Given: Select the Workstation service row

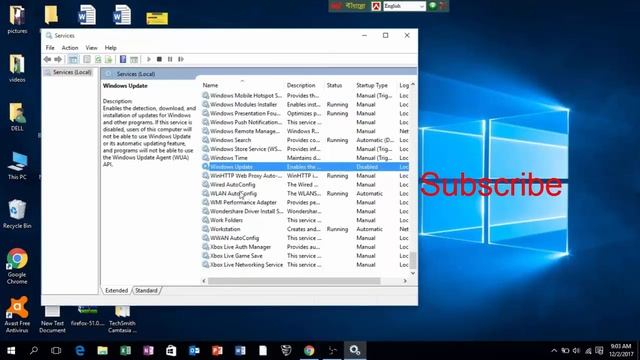Looking at the screenshot, I should tap(305, 229).
